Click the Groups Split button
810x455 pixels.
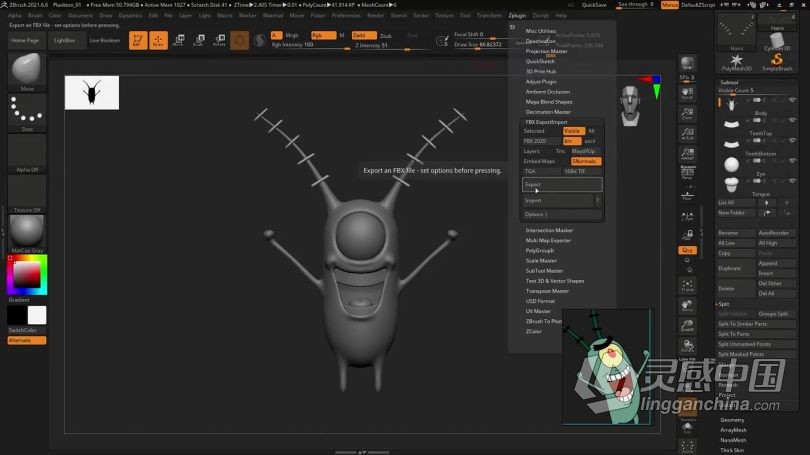[776, 314]
